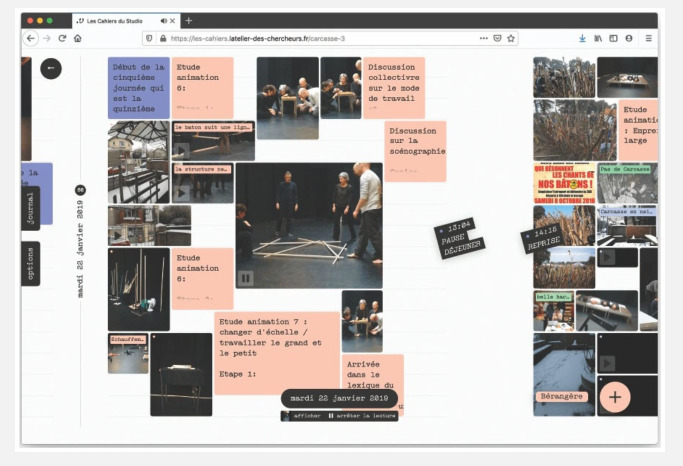Screen dimensions: 683x466
Task: Save page to Pocket icon
Action: click(x=497, y=38)
